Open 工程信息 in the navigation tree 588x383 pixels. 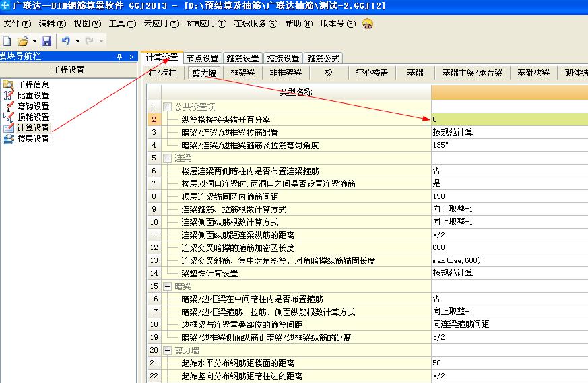point(34,85)
